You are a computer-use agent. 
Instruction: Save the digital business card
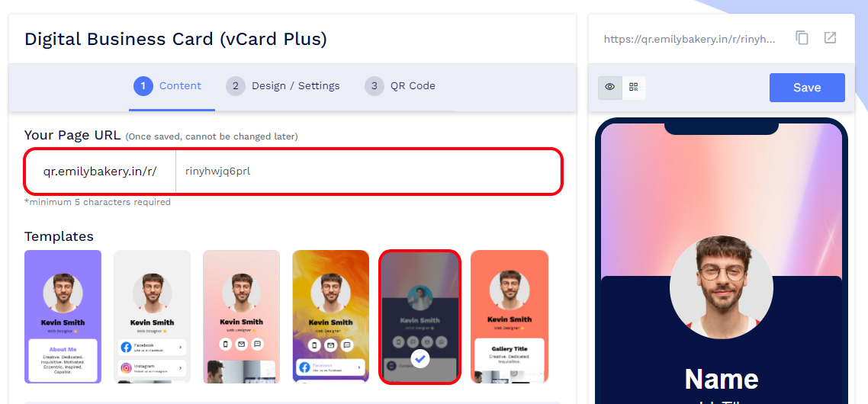point(807,88)
